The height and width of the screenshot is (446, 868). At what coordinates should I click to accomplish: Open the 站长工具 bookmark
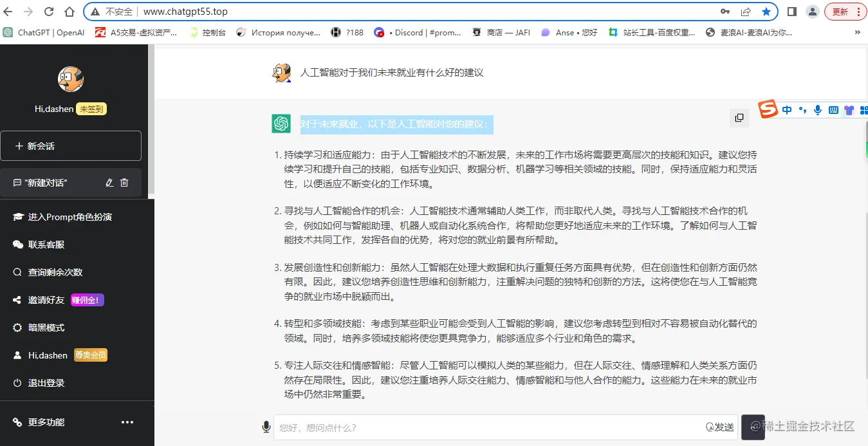(x=652, y=32)
